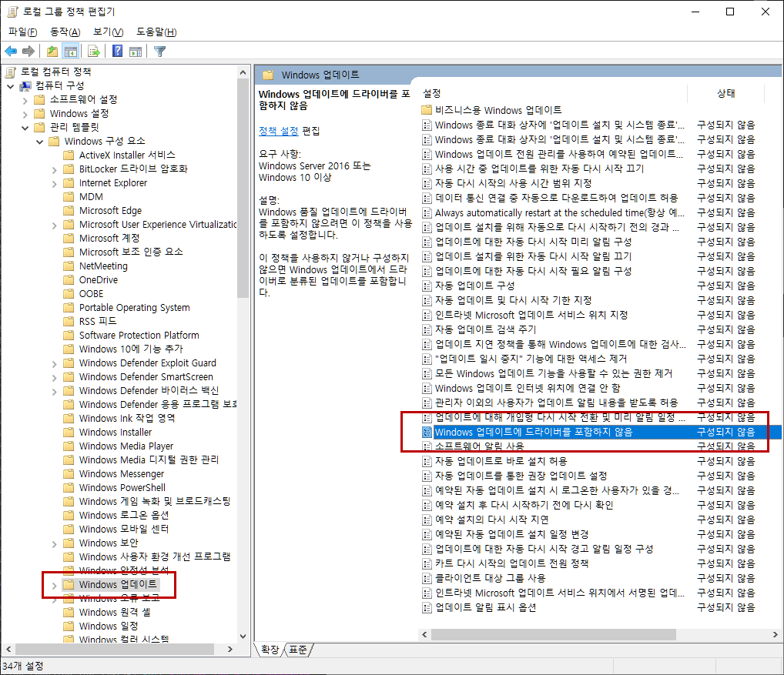The height and width of the screenshot is (675, 784).
Task: Expand the BitLocker 드라이브 암호화 node
Action: point(54,170)
